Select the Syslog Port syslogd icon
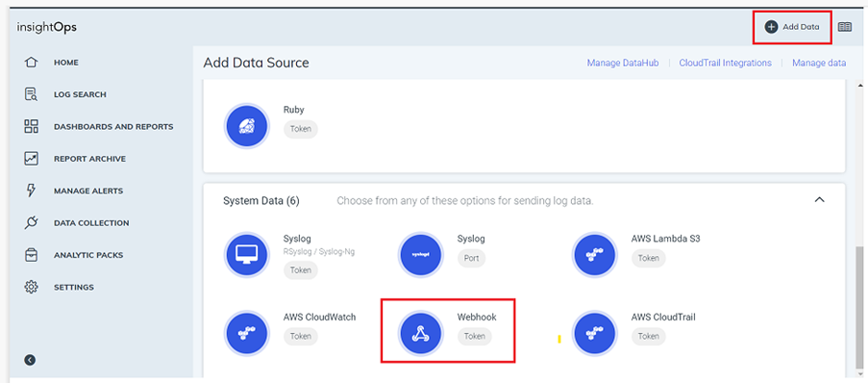868x383 pixels. (x=420, y=255)
